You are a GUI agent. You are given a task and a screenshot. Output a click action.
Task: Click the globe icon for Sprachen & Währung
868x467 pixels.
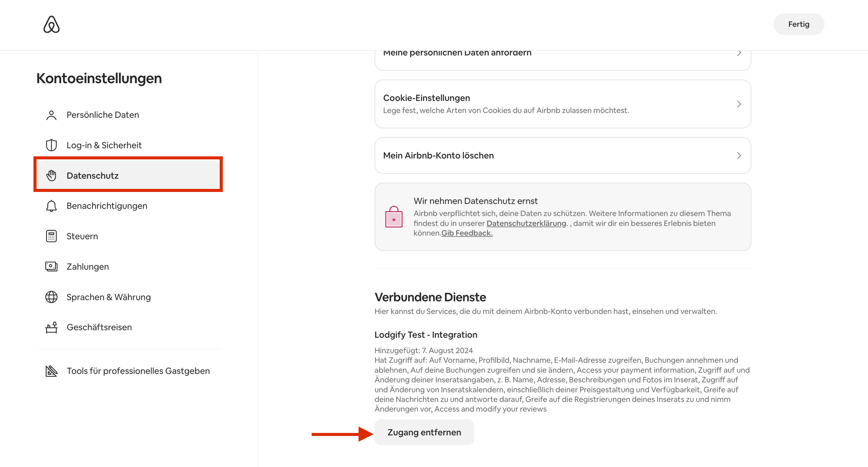point(51,297)
